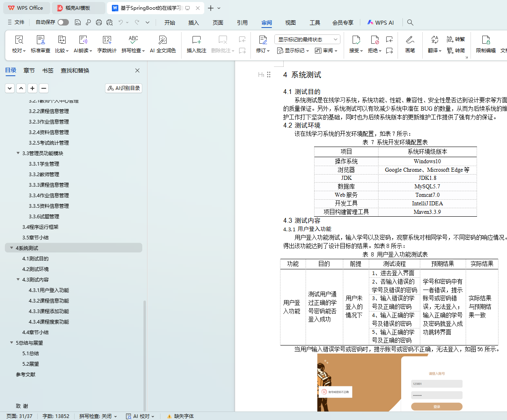The width and height of the screenshot is (507, 420).
Task: Toggle the 自动保存 autosave switch
Action: pos(63,22)
